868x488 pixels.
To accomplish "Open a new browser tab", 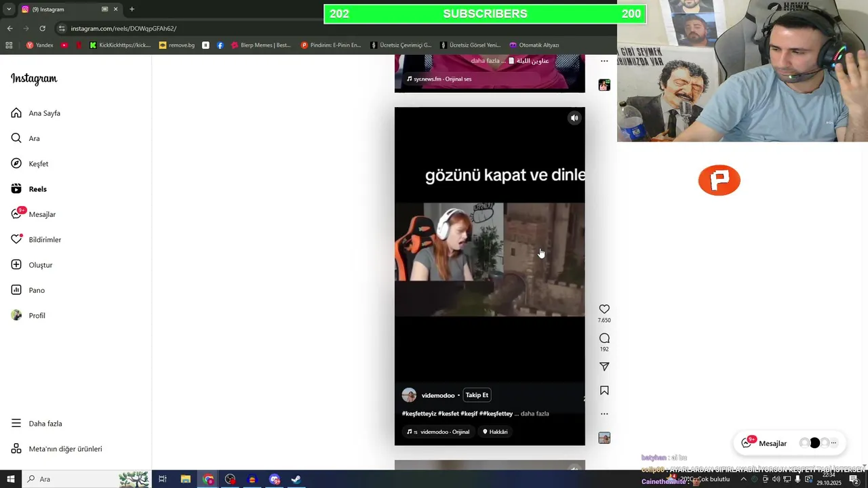I will [132, 9].
